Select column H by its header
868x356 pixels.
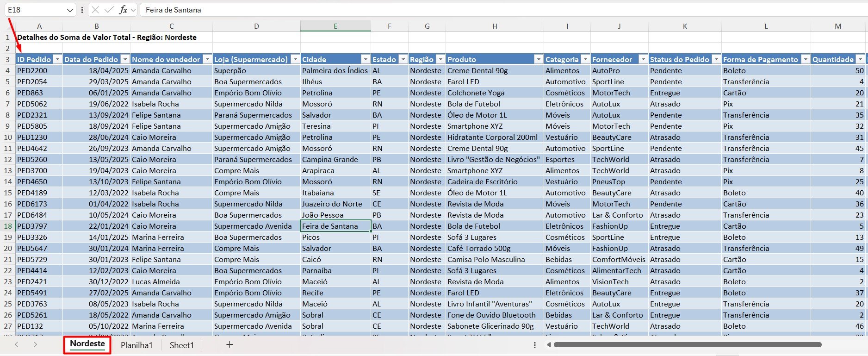[x=495, y=26]
